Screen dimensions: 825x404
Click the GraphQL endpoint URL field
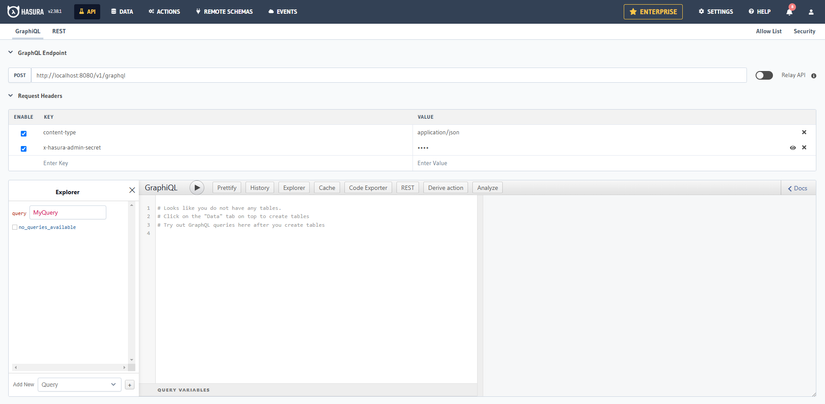(x=389, y=75)
